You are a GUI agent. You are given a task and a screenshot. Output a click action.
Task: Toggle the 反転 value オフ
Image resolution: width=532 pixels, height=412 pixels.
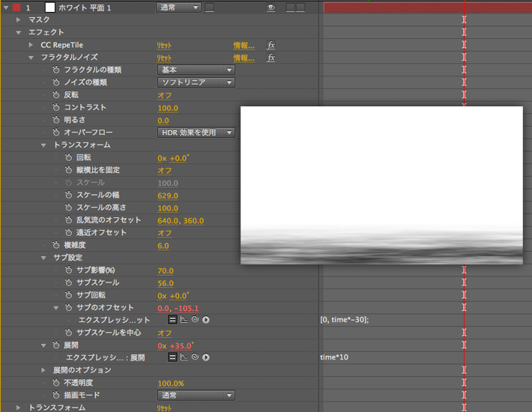(164, 95)
